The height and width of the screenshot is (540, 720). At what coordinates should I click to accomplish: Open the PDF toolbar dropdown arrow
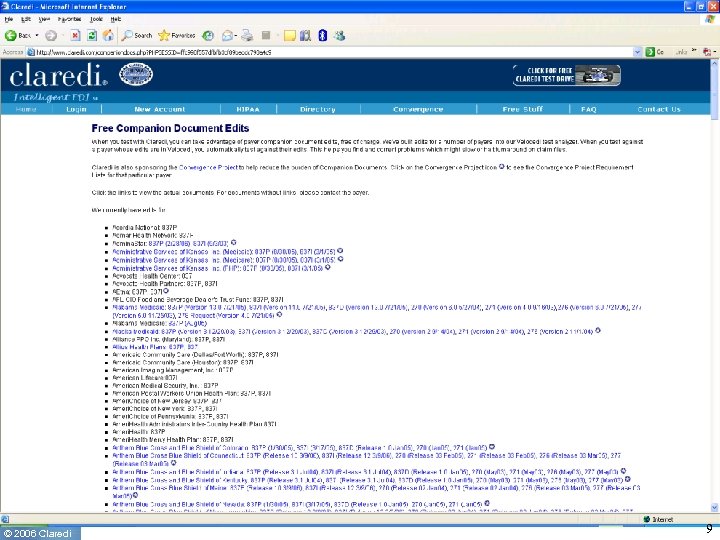(x=714, y=52)
